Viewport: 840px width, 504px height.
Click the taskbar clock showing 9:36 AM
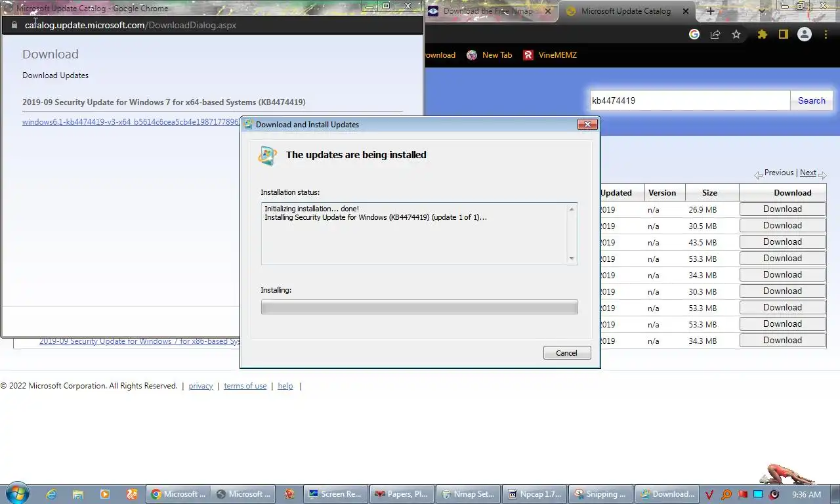click(807, 494)
